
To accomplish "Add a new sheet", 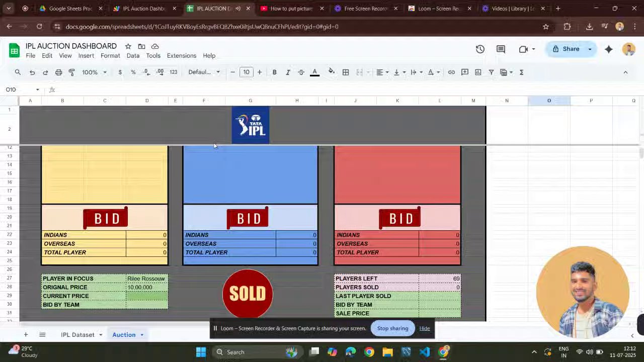I will click(26, 335).
